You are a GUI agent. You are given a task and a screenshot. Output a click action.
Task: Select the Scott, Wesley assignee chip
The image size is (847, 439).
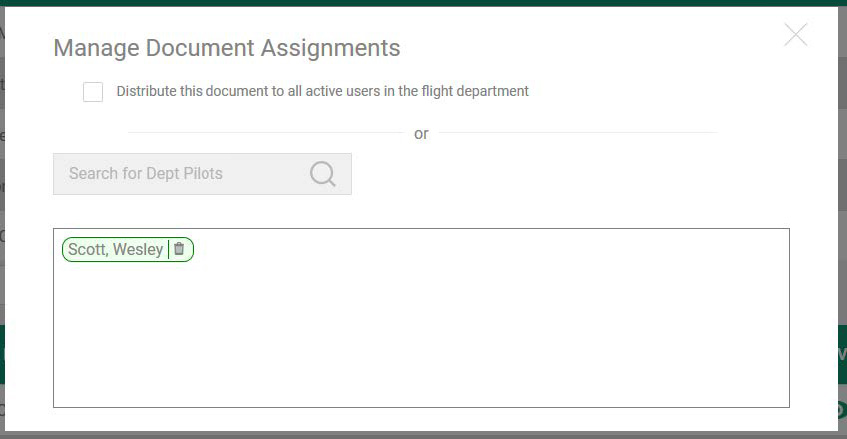(128, 249)
